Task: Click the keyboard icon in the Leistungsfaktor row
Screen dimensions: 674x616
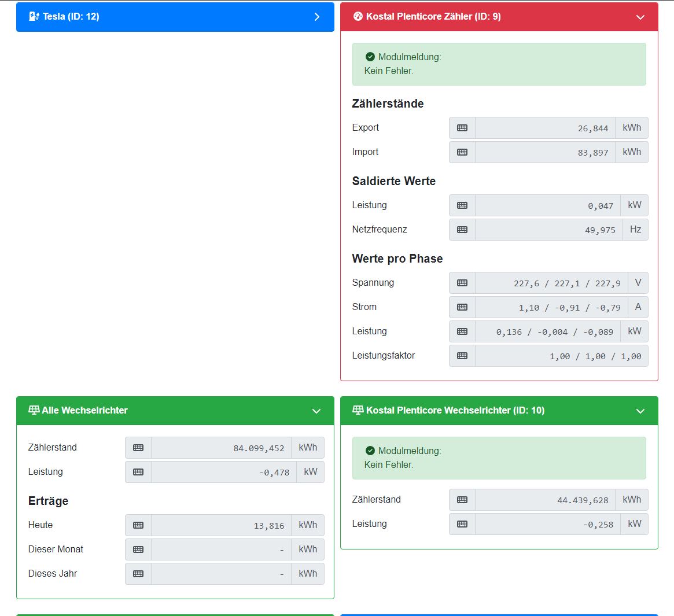Action: pos(462,356)
